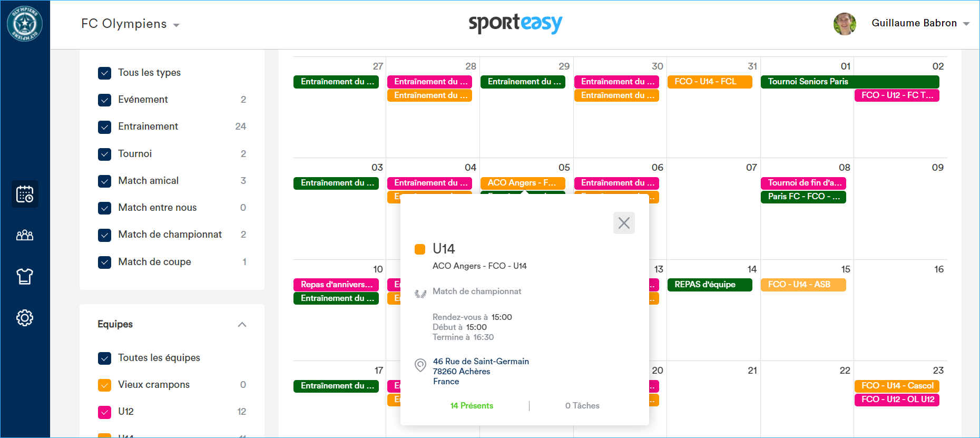Open the jersey/equipment section in the sidebar
Image resolution: width=980 pixels, height=438 pixels.
25,276
